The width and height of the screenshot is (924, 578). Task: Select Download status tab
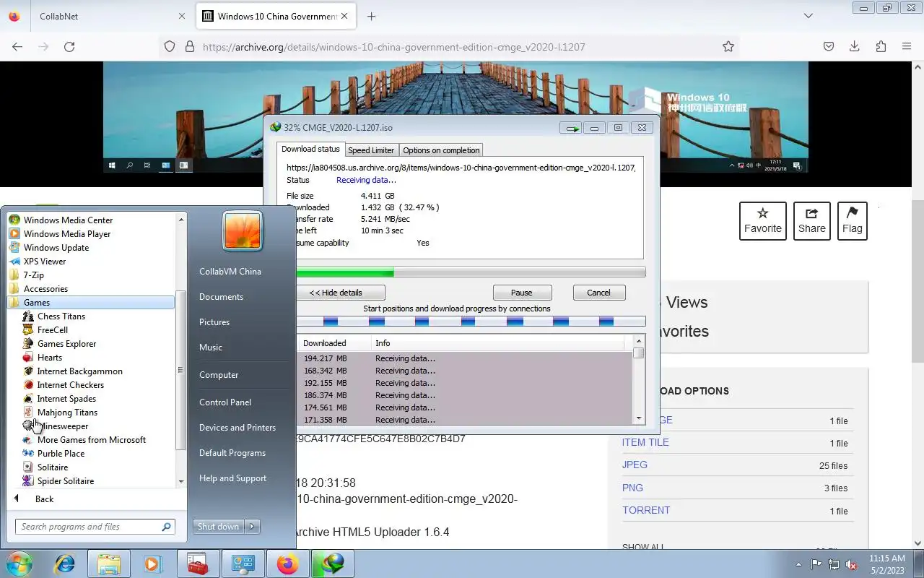[x=310, y=149]
